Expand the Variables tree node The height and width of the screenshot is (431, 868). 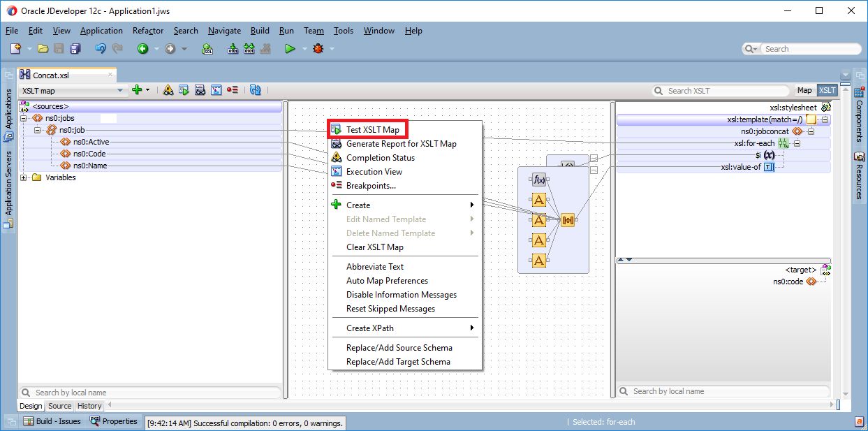pyautogui.click(x=24, y=177)
